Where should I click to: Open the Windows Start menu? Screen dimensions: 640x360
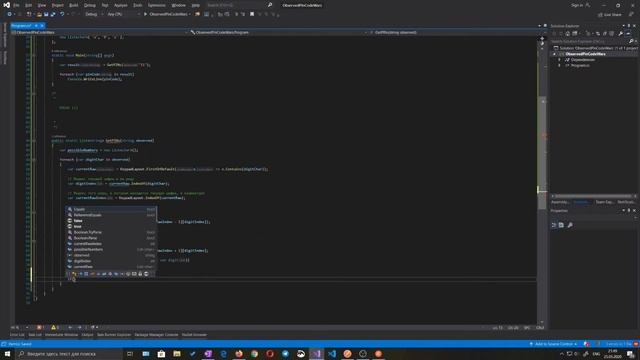coord(7,354)
